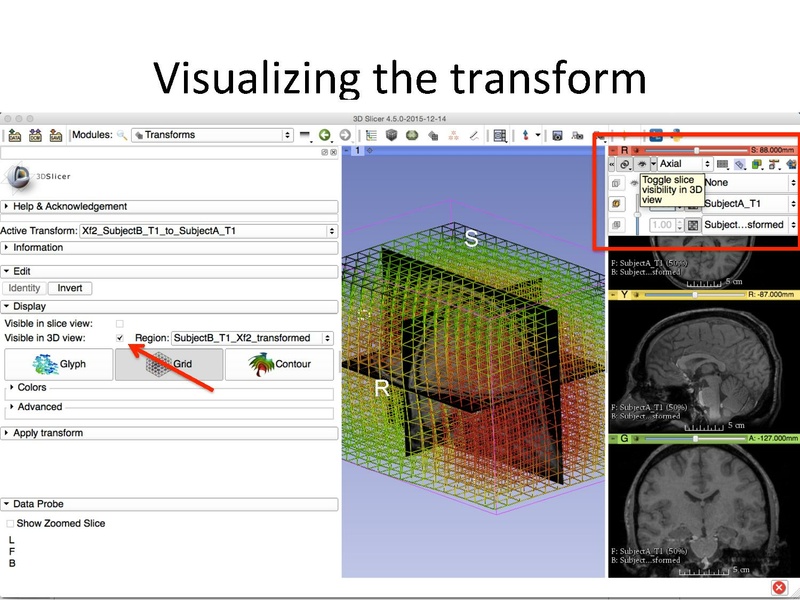Click the Invert button
This screenshot has height=600, width=800.
70,288
